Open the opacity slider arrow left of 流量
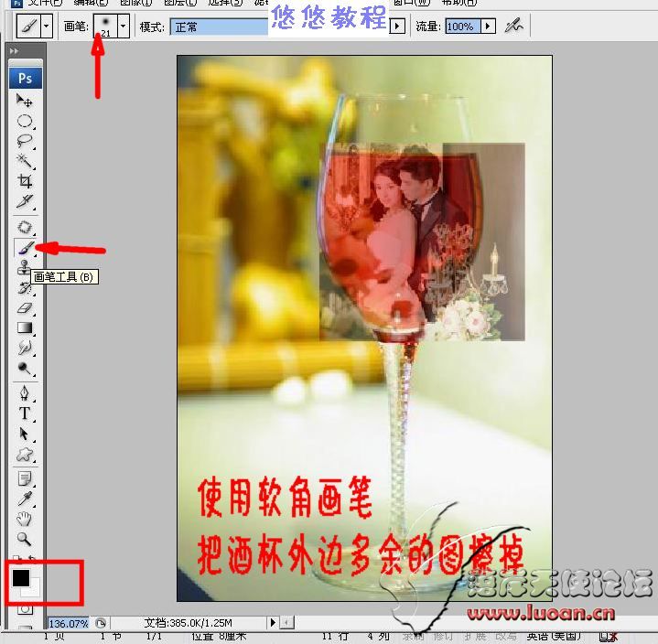Screen dimensions: 658x644 click(x=397, y=27)
